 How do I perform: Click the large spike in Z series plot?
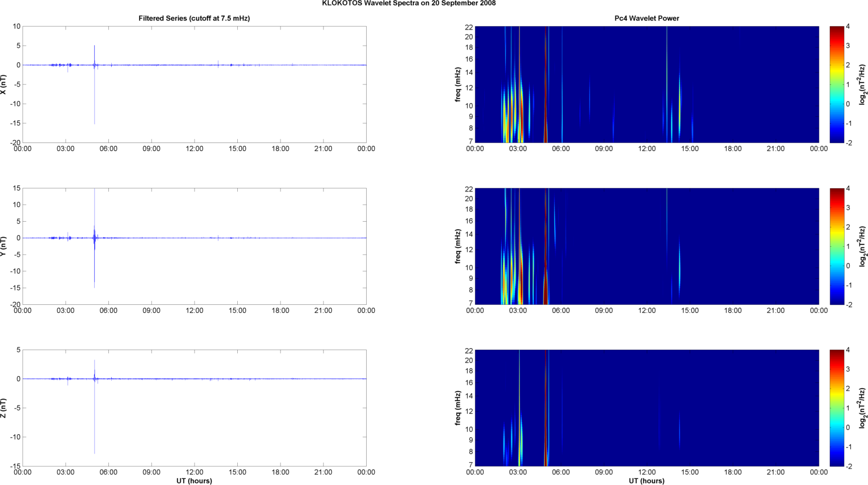pyautogui.click(x=95, y=422)
